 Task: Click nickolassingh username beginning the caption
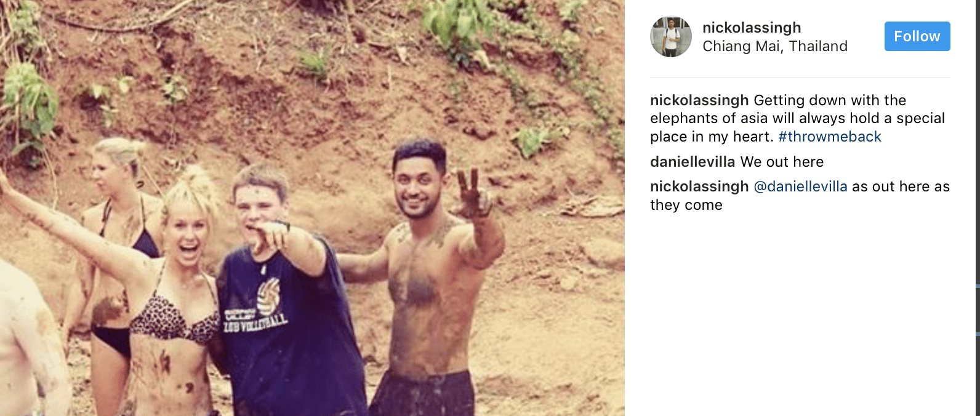point(699,100)
